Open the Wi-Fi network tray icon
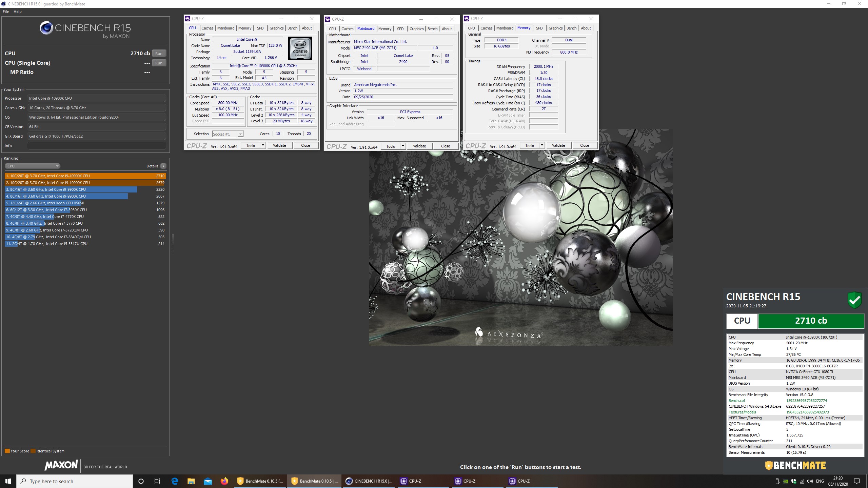The image size is (868, 488). (802, 481)
